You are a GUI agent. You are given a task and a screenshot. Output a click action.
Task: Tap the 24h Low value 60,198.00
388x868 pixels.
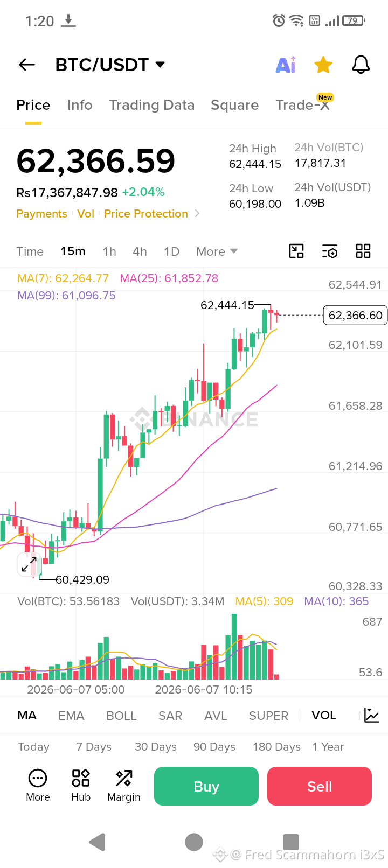tap(255, 204)
